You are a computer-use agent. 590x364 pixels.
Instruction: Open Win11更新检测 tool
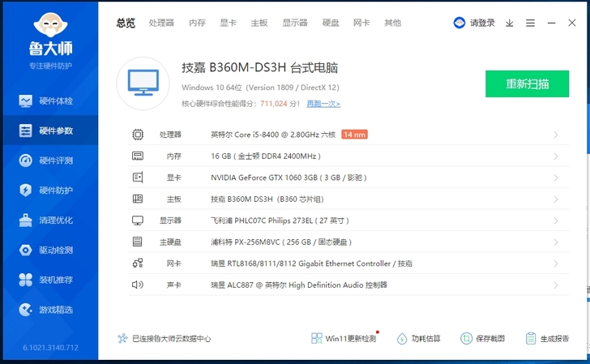click(344, 338)
